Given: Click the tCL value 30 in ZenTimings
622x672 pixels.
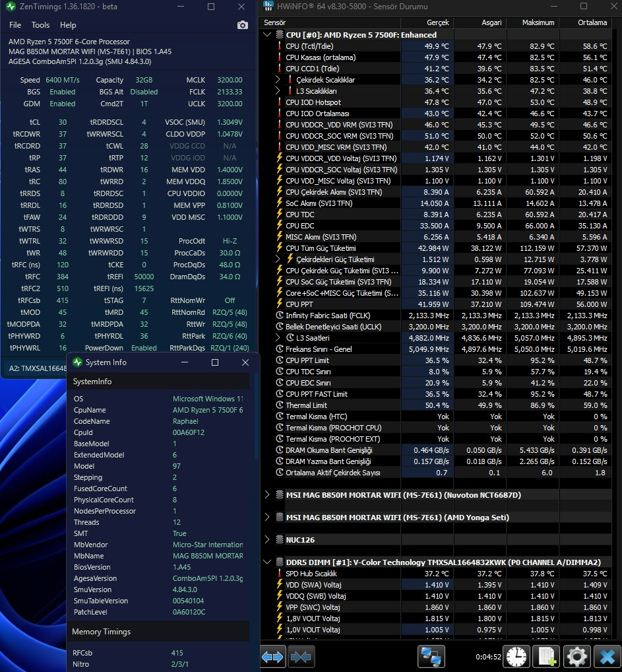Looking at the screenshot, I should point(63,122).
